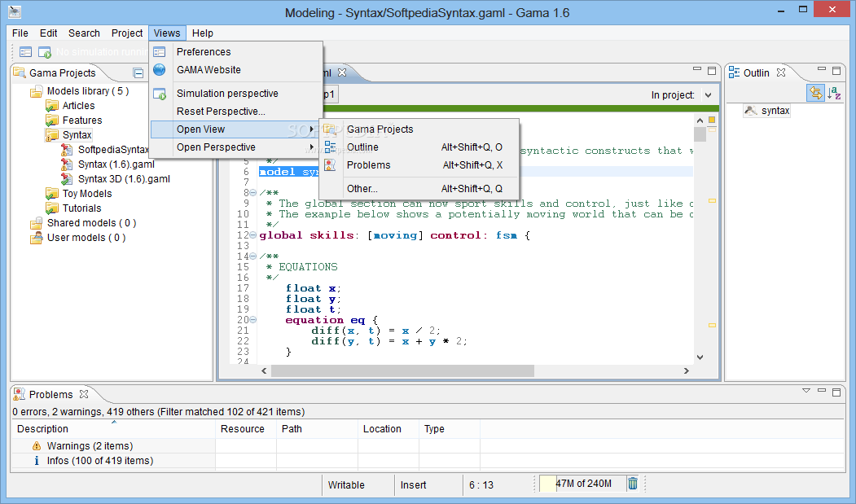Select Articles folder in tree
The width and height of the screenshot is (856, 504).
[79, 106]
